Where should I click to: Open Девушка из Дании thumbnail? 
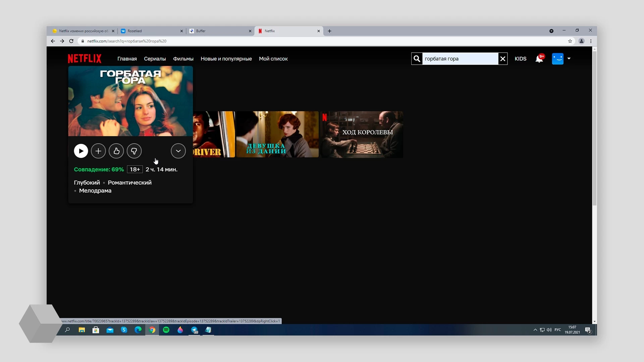pos(277,134)
